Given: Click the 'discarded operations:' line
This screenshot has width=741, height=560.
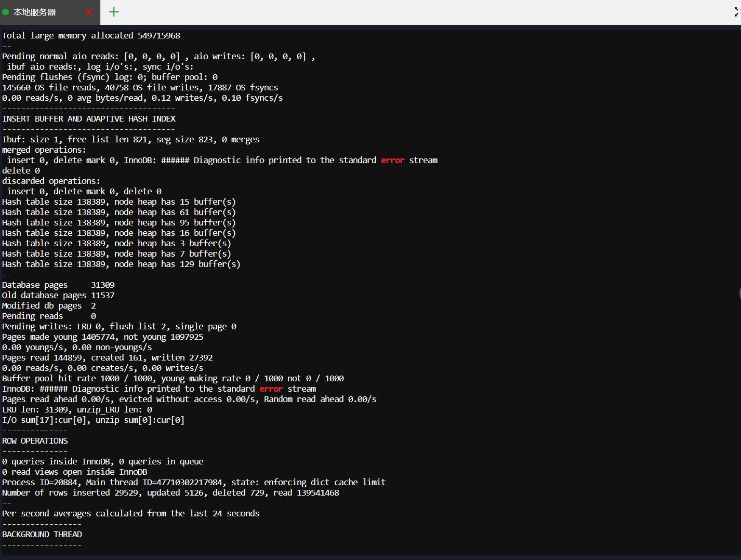Looking at the screenshot, I should (x=51, y=181).
